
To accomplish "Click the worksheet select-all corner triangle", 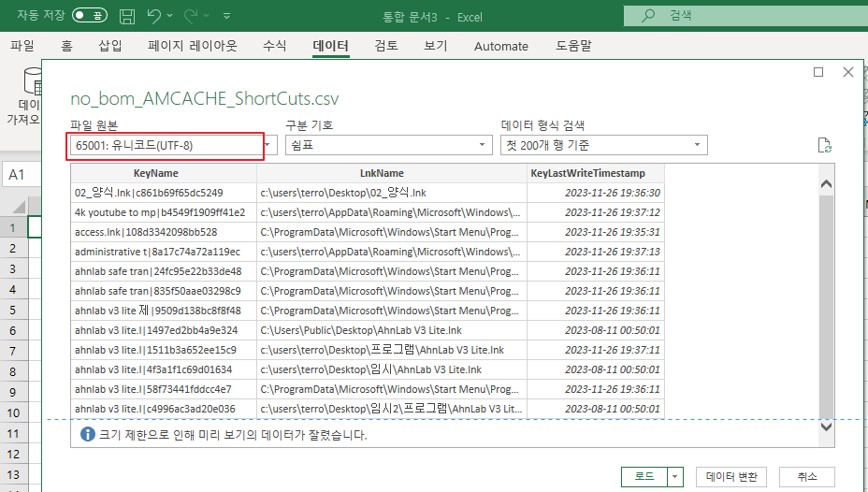I will pos(20,207).
